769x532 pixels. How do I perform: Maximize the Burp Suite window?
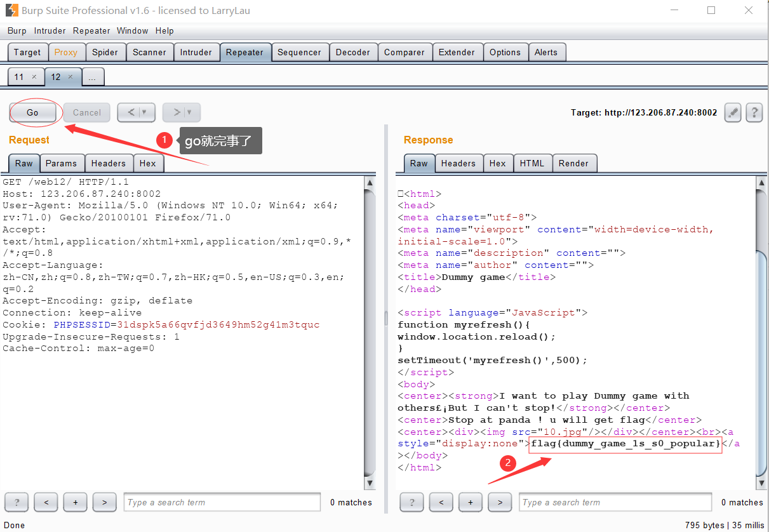[x=711, y=10]
